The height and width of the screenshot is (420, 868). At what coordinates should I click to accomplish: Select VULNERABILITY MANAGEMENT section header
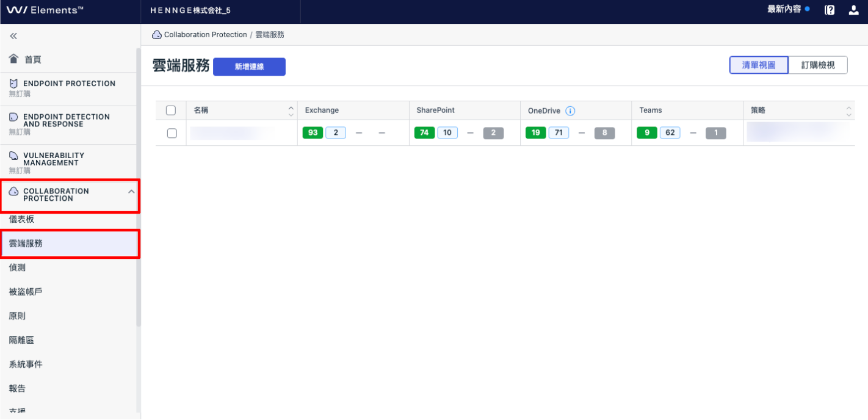(69, 162)
